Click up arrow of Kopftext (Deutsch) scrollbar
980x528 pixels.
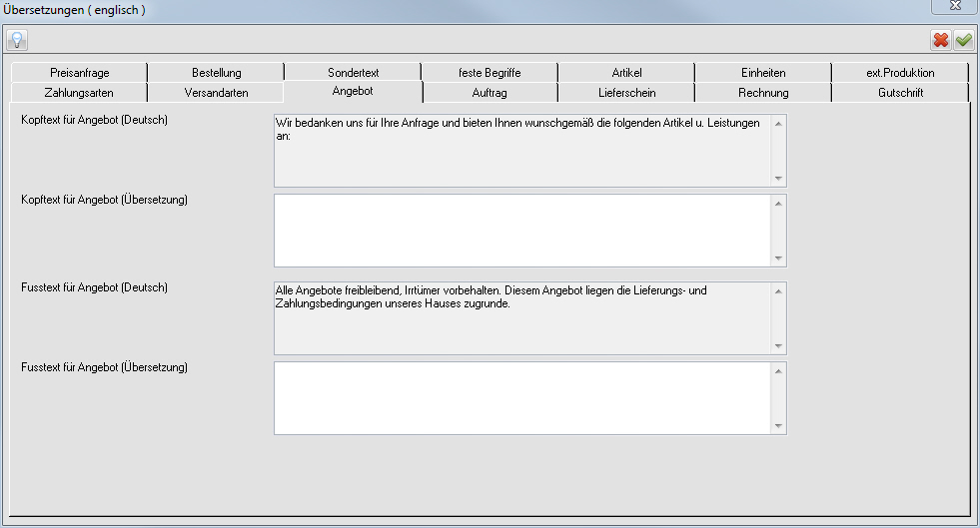click(x=778, y=124)
